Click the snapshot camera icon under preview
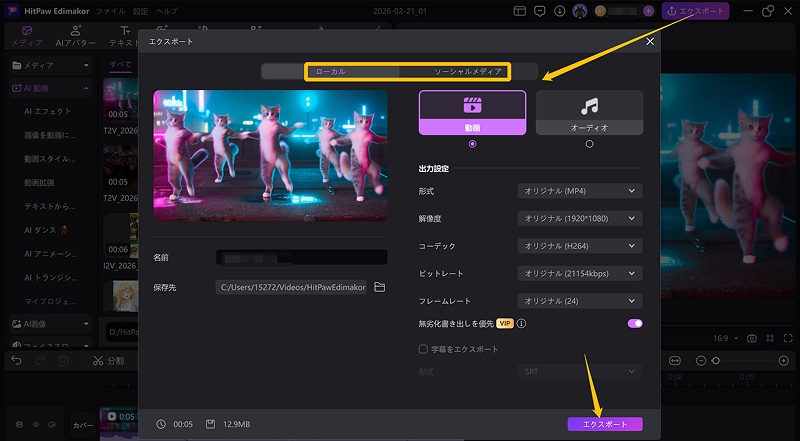Viewport: 800px width, 441px height. click(x=752, y=338)
